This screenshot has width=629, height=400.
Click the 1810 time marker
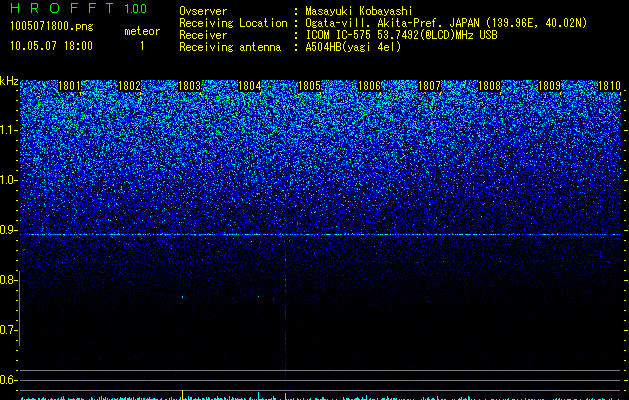click(609, 86)
